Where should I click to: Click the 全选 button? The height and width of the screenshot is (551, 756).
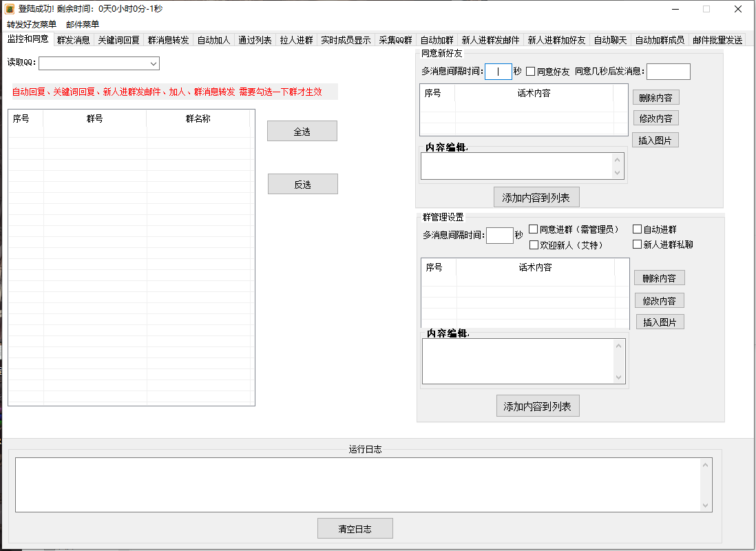[302, 130]
